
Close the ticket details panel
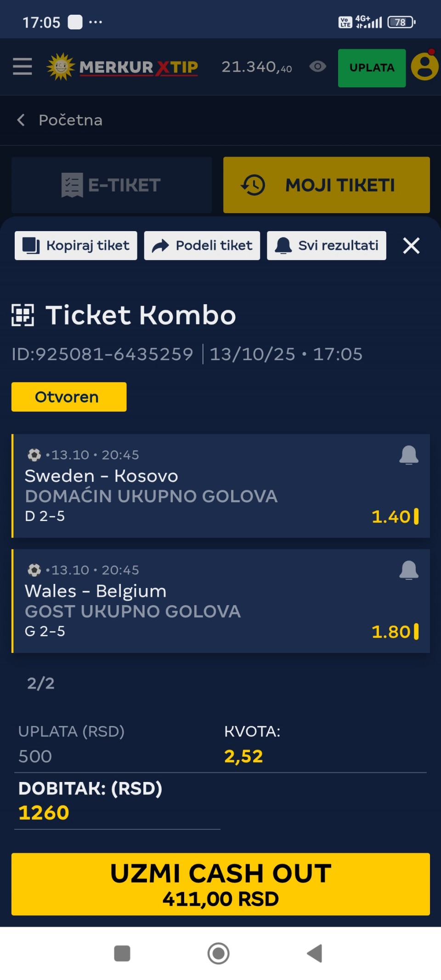click(x=411, y=246)
